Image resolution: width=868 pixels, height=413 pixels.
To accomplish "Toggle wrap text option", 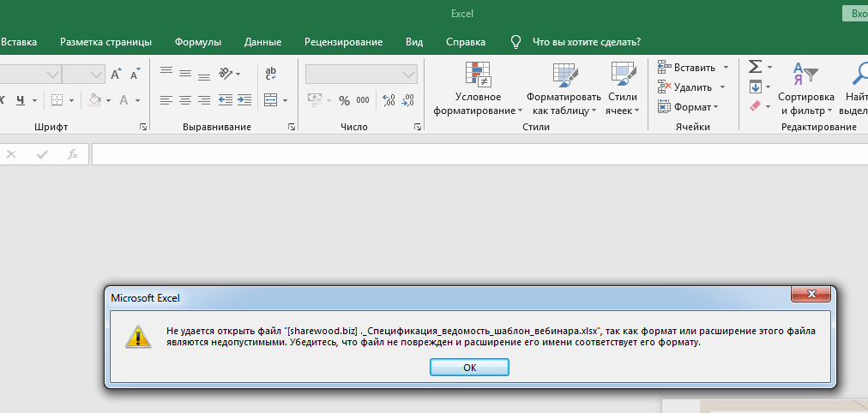I will pyautogui.click(x=271, y=73).
